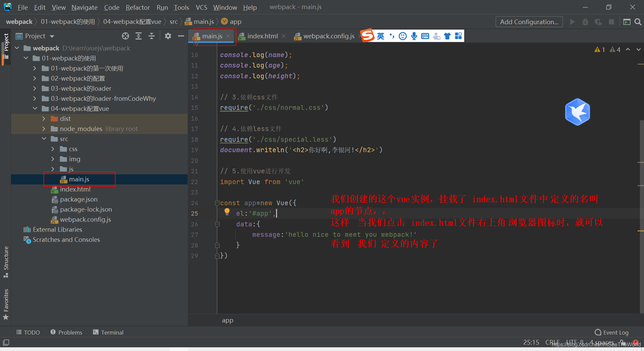This screenshot has height=351, width=644.
Task: Expand the node_modules folder
Action: tap(44, 129)
